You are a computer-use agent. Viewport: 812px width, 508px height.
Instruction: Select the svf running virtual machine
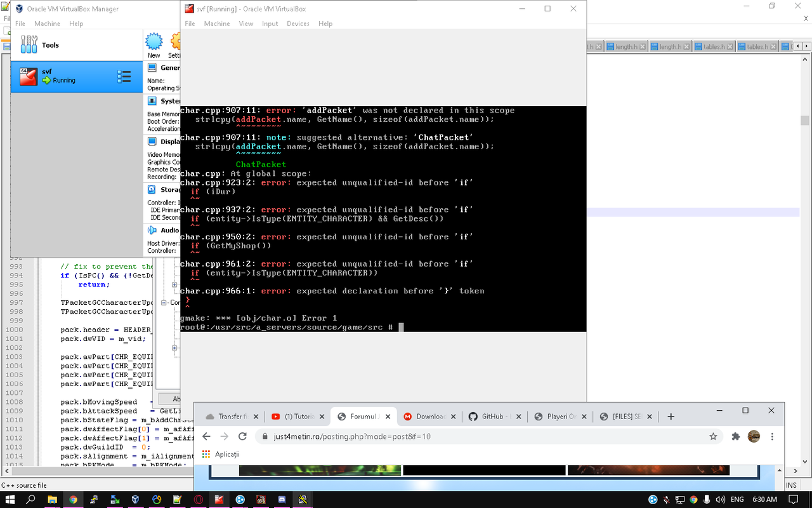(x=76, y=76)
